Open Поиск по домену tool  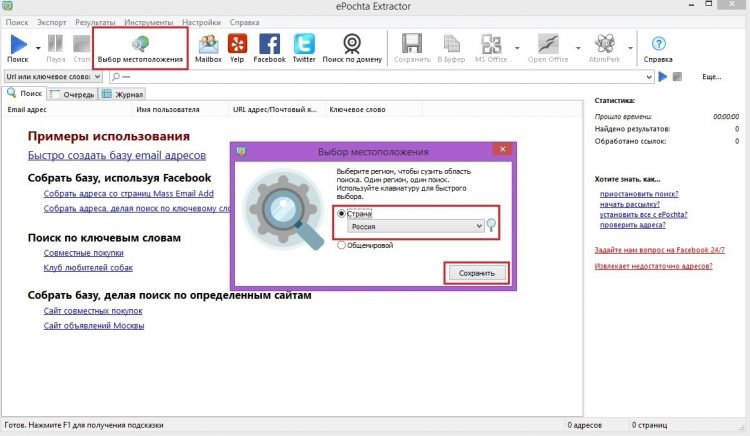point(352,43)
